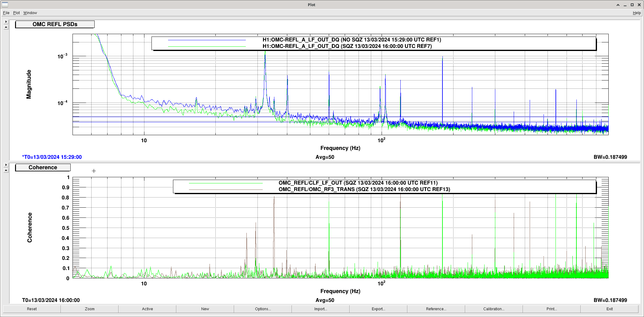The image size is (644, 317).
Task: Shade the window using the title bar caret
Action: coord(618,5)
